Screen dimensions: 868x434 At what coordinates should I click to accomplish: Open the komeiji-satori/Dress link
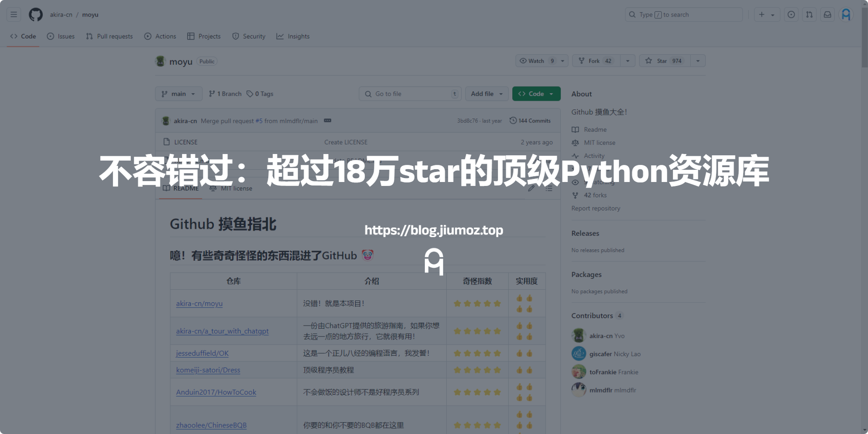(x=208, y=370)
